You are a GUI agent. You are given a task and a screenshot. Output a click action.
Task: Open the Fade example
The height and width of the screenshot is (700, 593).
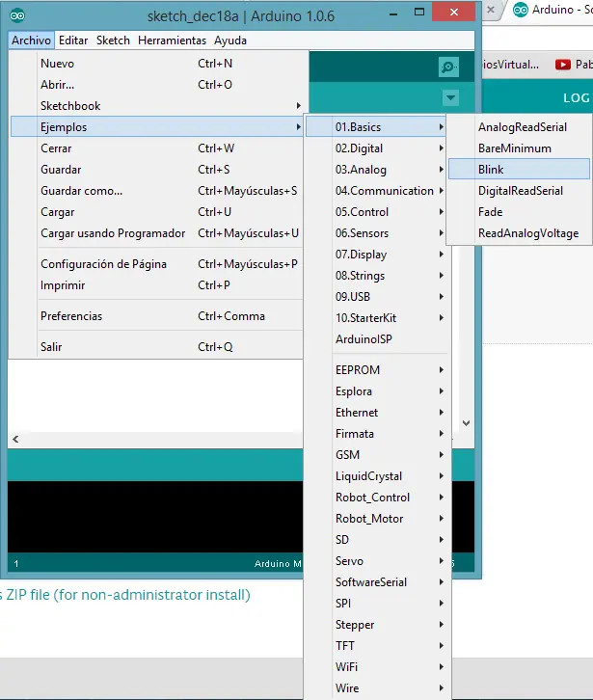point(520,212)
